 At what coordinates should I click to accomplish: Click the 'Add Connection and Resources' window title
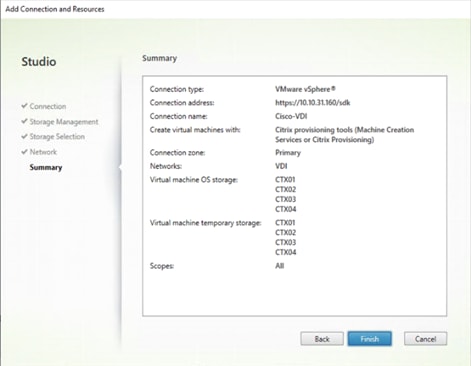[x=55, y=9]
